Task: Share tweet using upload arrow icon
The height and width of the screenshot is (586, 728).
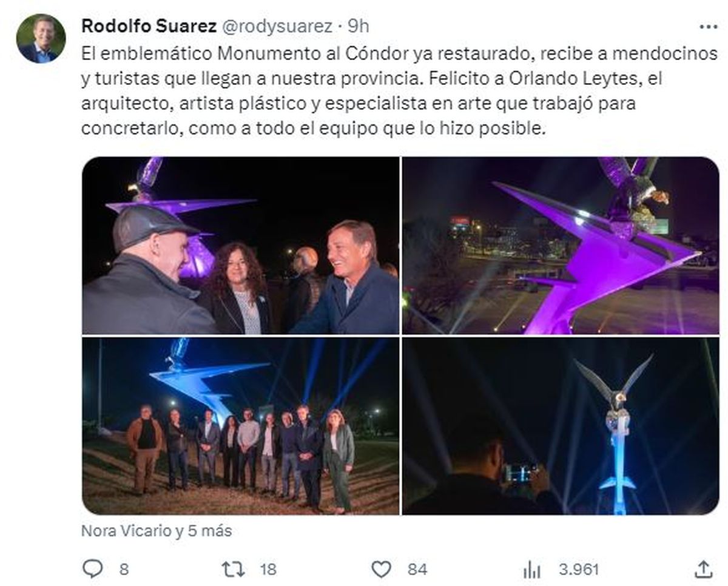Action: pyautogui.click(x=703, y=569)
